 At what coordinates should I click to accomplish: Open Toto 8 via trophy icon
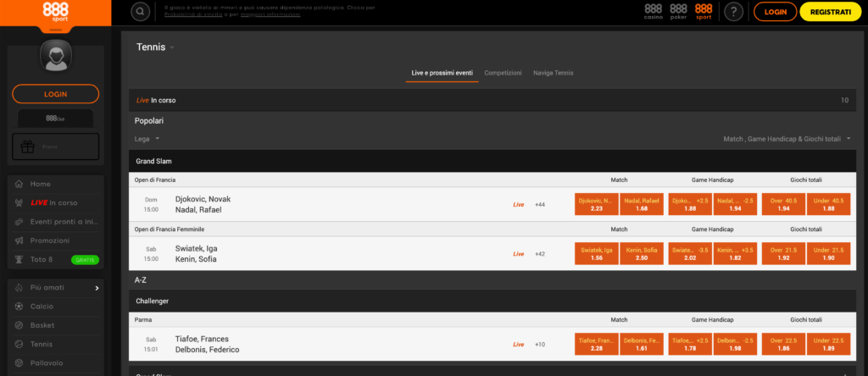click(x=19, y=259)
